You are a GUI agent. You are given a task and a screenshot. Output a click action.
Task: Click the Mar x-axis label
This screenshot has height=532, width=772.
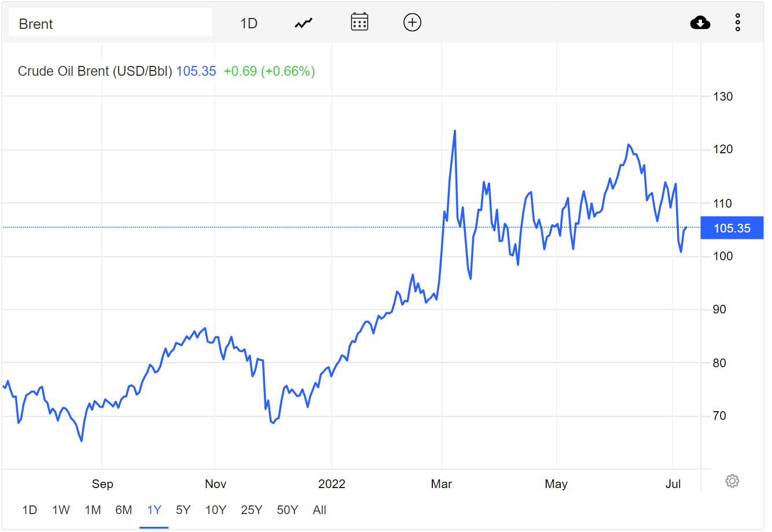click(x=441, y=484)
